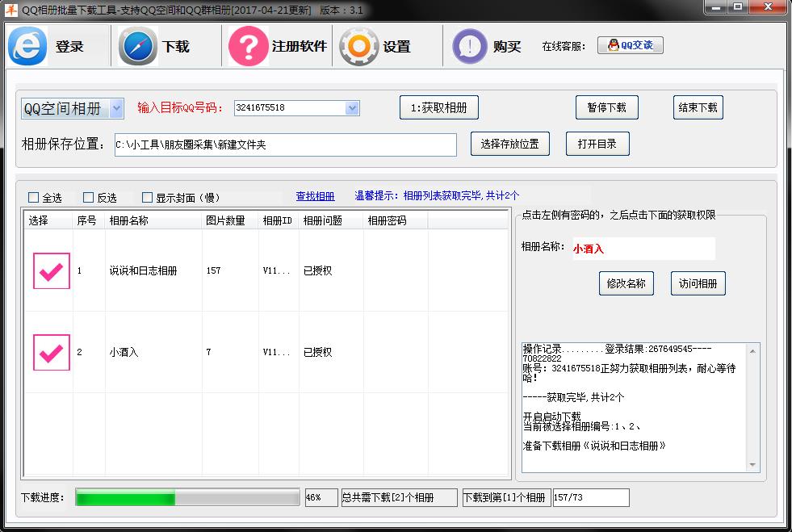792x532 pixels.
Task: Click the pink question mark icon
Action: coord(248,46)
